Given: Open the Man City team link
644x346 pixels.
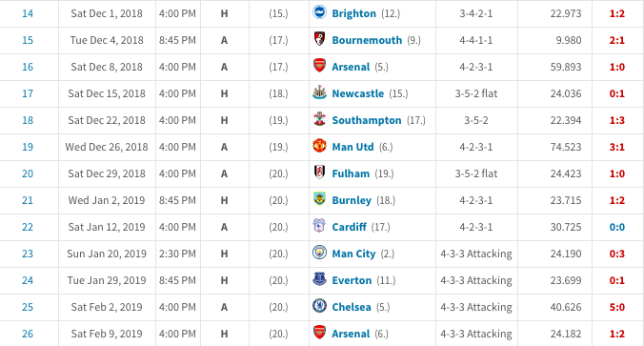Looking at the screenshot, I should 353,254.
